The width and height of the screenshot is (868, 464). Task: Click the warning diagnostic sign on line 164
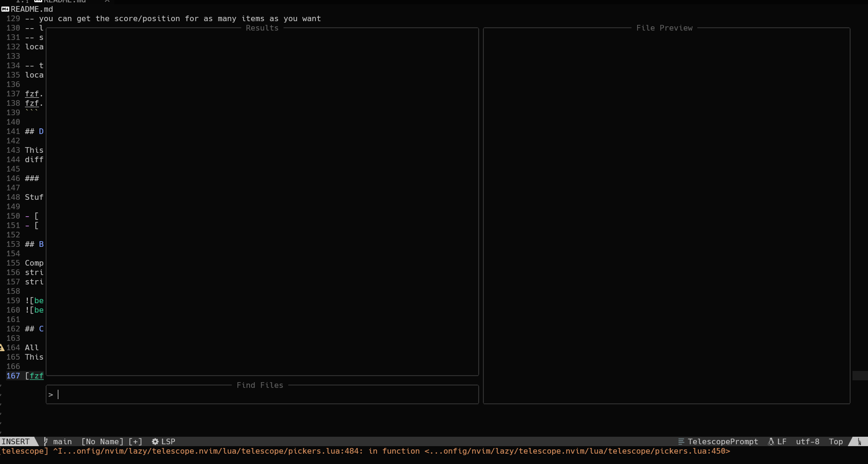1,347
